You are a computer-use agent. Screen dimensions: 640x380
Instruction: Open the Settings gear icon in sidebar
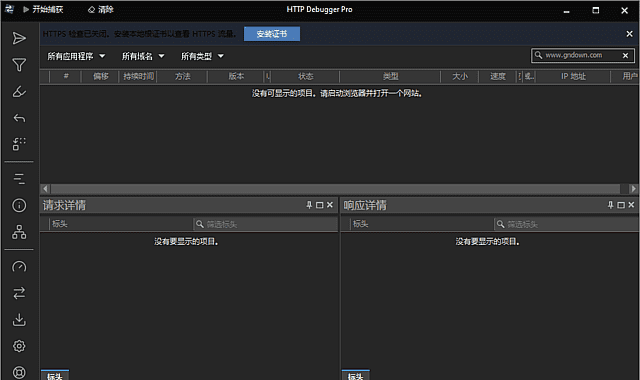click(19, 346)
